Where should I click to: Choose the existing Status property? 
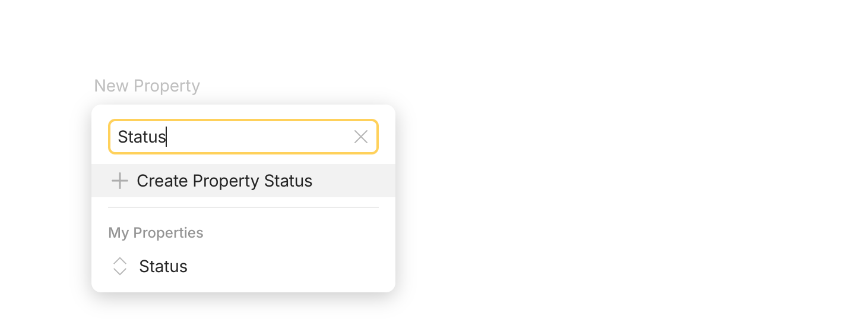163,266
